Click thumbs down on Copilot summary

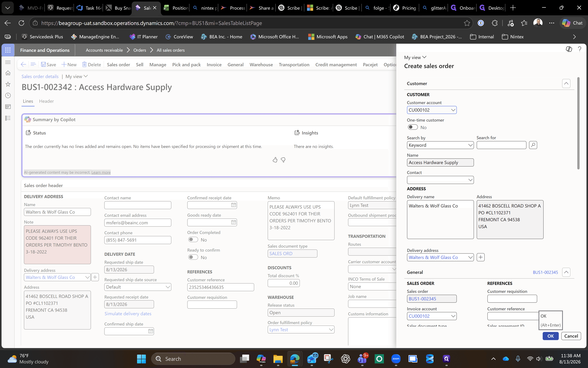tap(283, 160)
